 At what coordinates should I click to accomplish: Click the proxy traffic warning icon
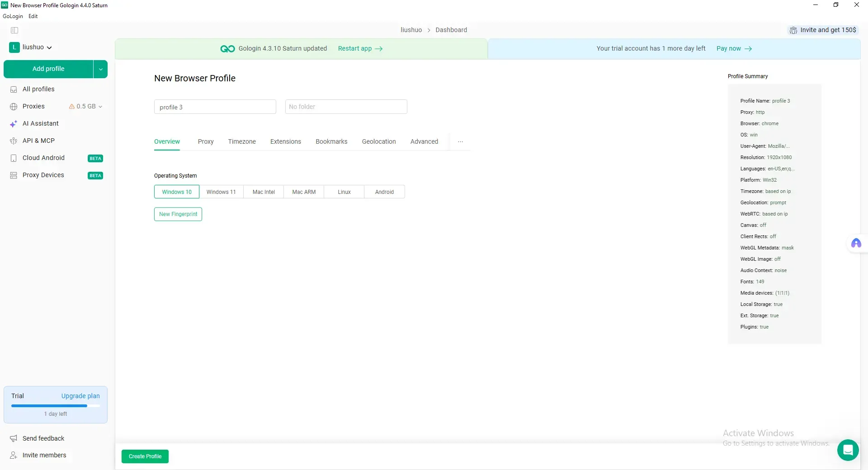(x=72, y=107)
